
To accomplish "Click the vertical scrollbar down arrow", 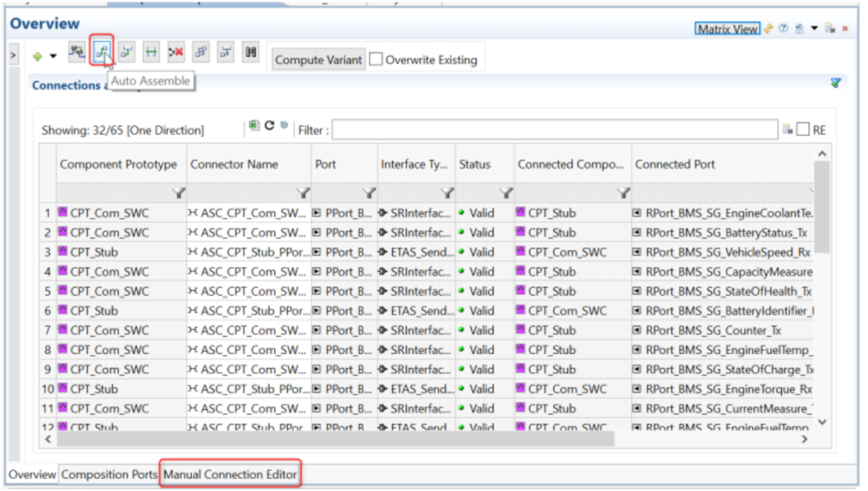I will point(822,423).
